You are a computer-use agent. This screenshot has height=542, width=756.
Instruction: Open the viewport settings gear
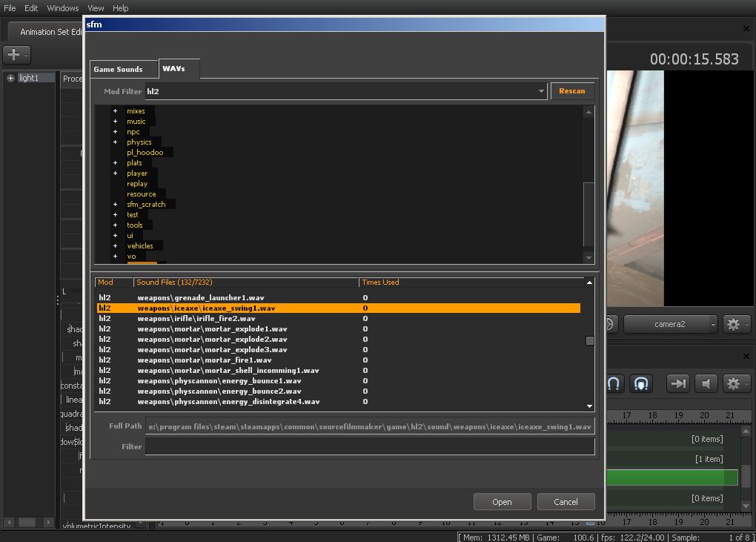coord(733,324)
